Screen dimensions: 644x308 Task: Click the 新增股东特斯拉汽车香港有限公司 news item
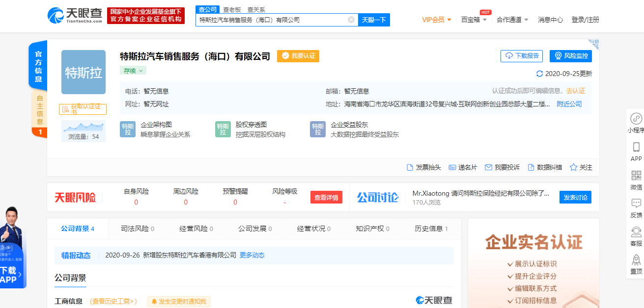coord(190,255)
